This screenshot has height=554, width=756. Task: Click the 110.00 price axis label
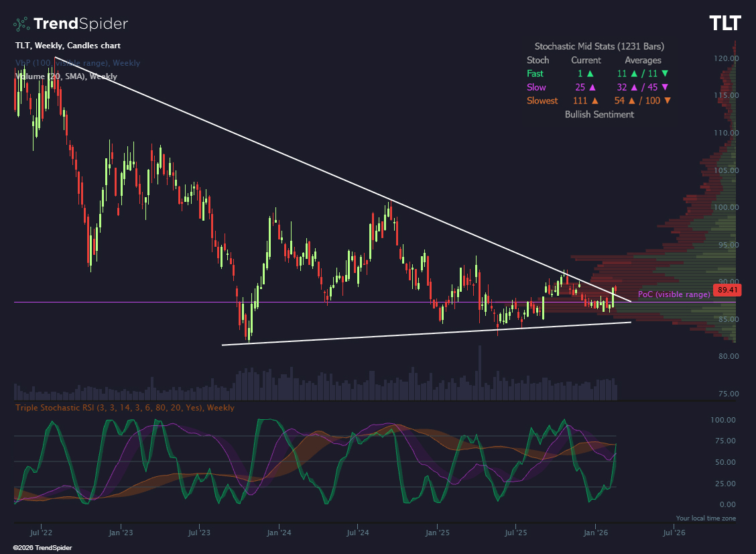(726, 133)
